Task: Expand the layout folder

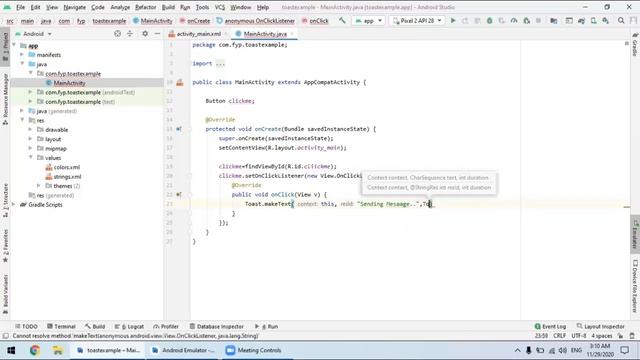Action: pyautogui.click(x=30, y=139)
